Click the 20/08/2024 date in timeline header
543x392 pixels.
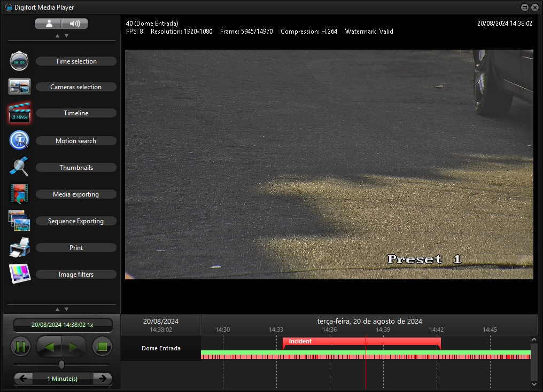click(x=161, y=321)
